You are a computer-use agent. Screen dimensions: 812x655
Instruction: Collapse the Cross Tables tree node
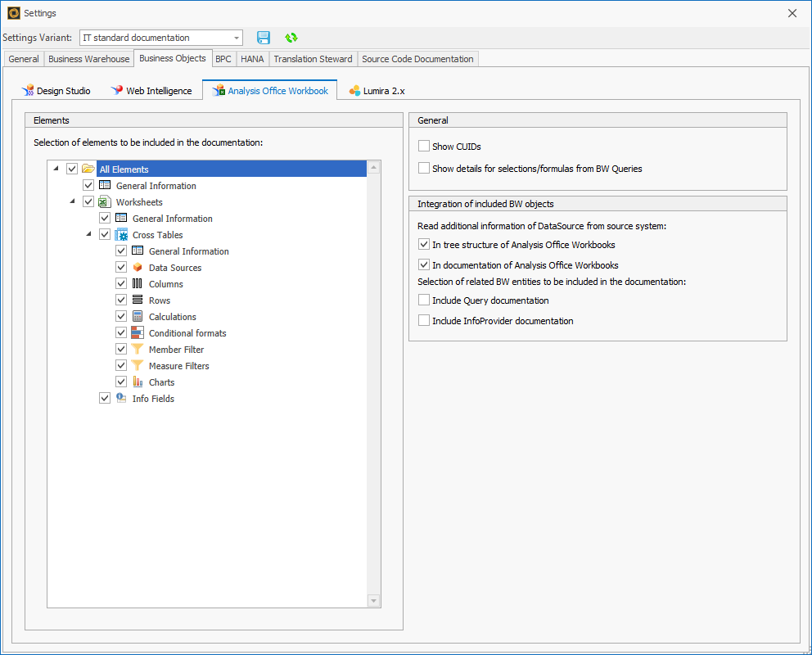pos(88,234)
